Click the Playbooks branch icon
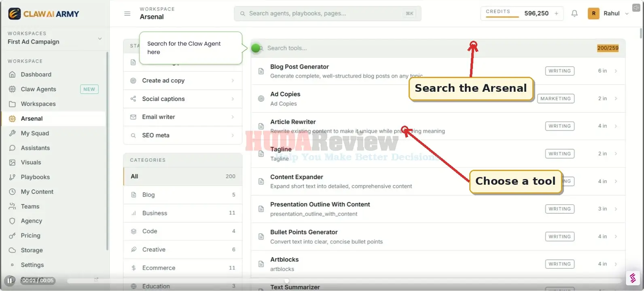The image size is (644, 291). pos(12,177)
